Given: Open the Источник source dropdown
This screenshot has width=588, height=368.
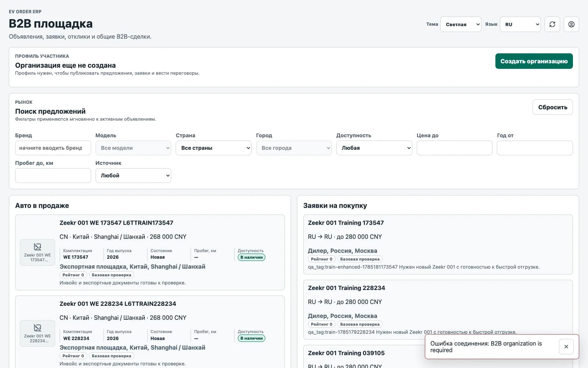Looking at the screenshot, I should tap(133, 176).
